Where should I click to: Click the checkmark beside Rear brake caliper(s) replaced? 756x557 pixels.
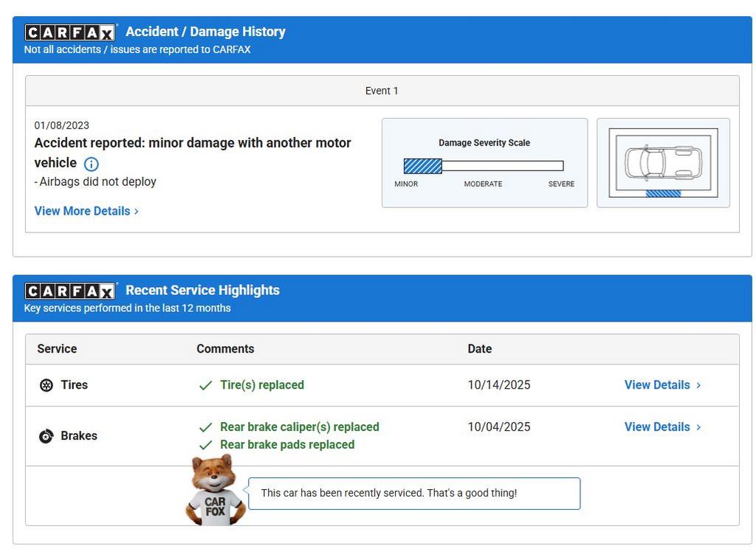click(x=206, y=427)
